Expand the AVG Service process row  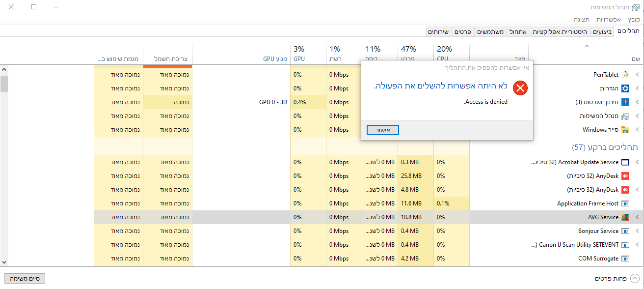click(x=637, y=217)
